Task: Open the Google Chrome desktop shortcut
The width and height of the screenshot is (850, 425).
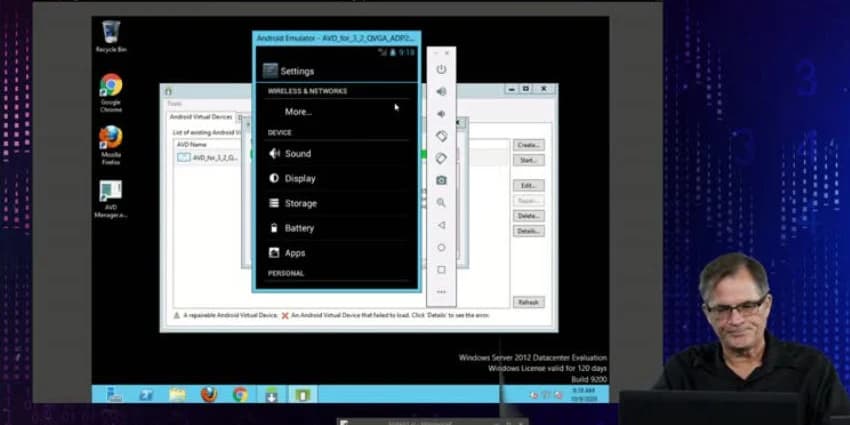Action: pyautogui.click(x=111, y=93)
